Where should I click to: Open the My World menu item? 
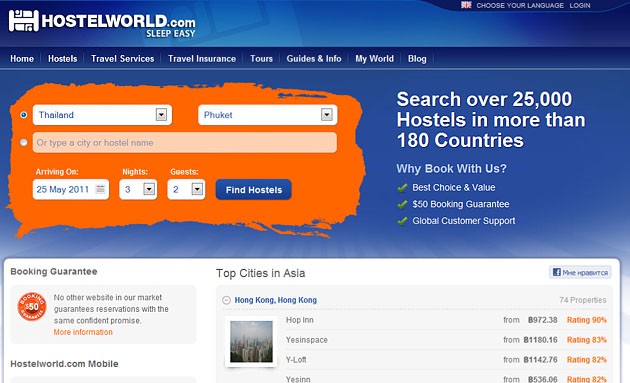[374, 59]
